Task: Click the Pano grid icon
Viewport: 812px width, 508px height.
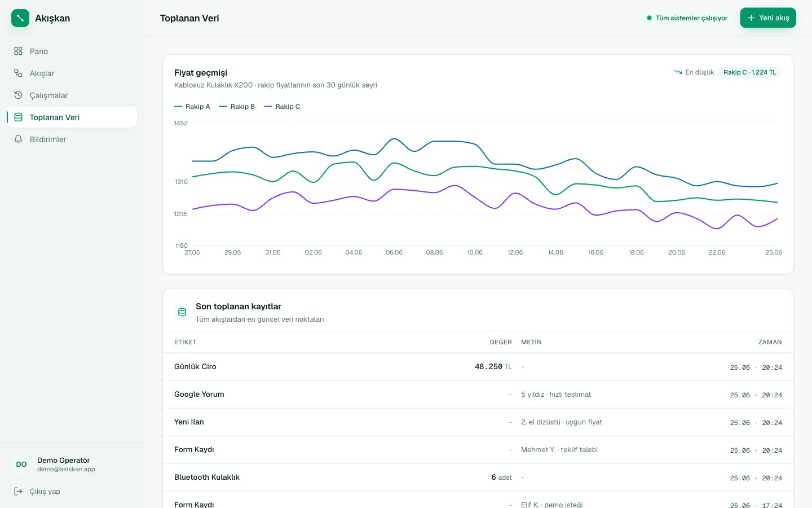Action: (18, 51)
